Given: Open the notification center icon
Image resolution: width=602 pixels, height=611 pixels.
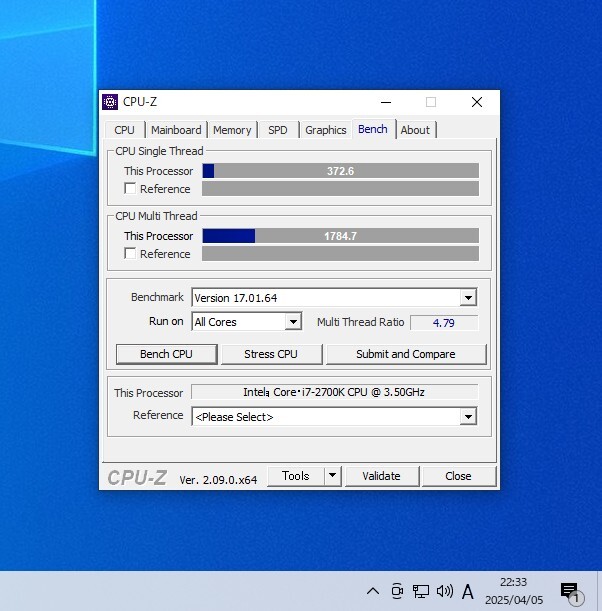Looking at the screenshot, I should tap(571, 592).
